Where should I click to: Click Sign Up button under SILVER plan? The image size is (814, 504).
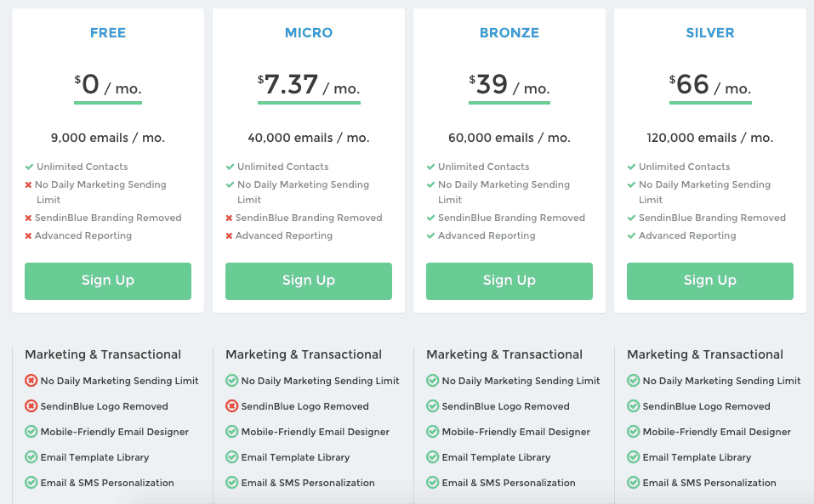coord(709,281)
